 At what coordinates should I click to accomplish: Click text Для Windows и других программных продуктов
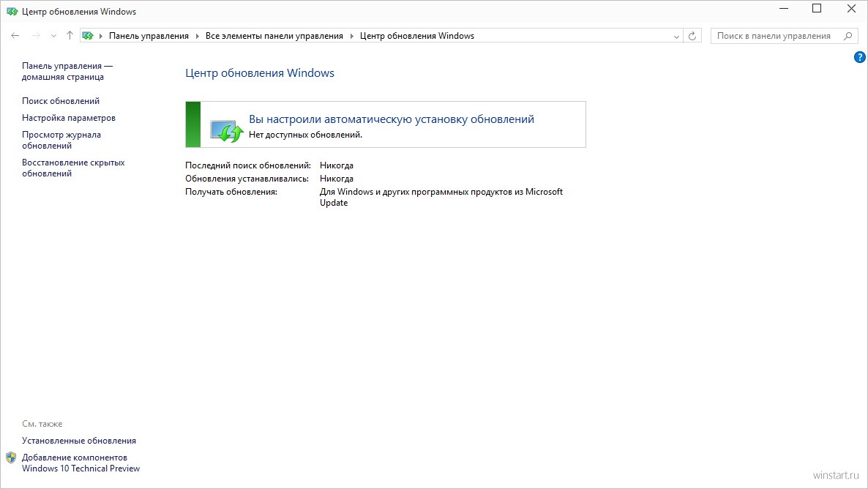tap(441, 197)
